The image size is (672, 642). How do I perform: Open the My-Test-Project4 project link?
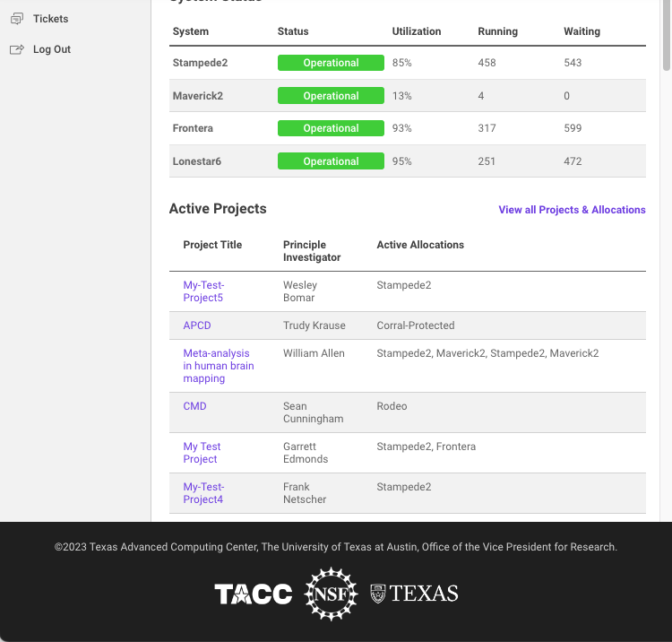(203, 493)
